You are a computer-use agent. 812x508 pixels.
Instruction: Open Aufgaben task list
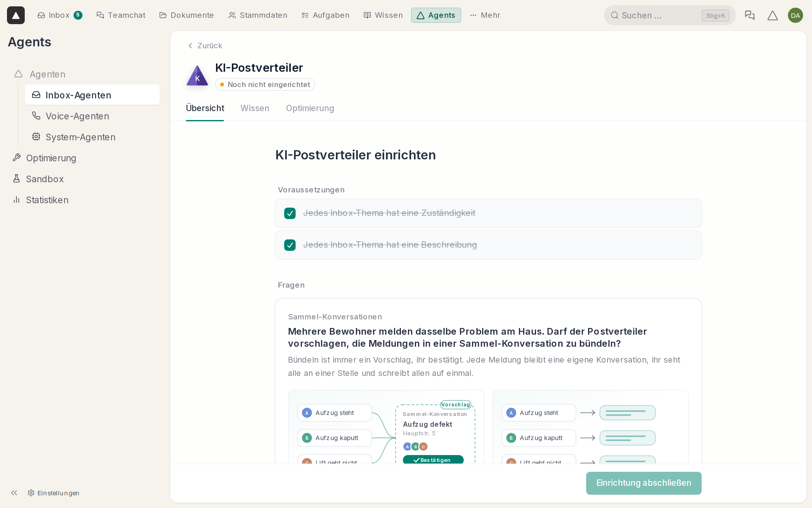tap(325, 15)
